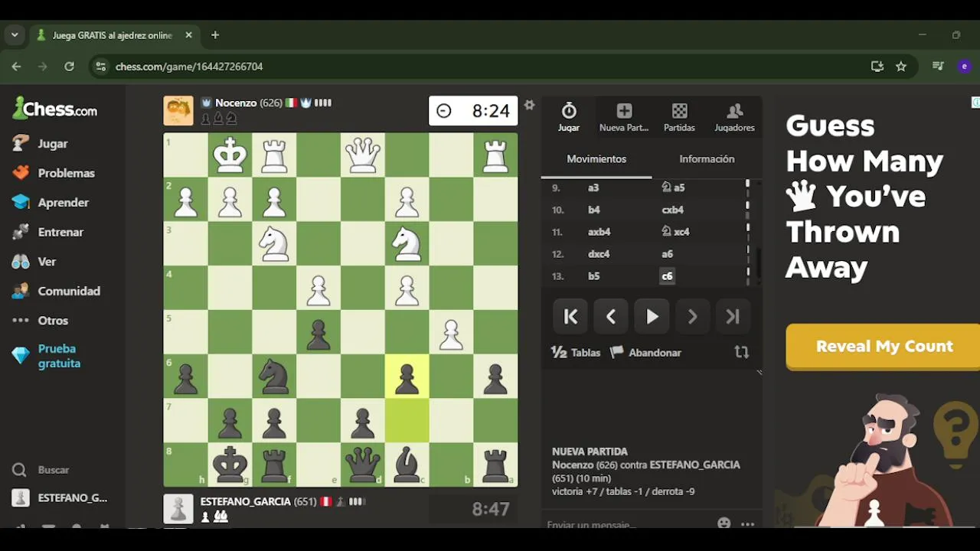Click the white king on the board
The height and width of the screenshot is (551, 980).
[x=230, y=155]
